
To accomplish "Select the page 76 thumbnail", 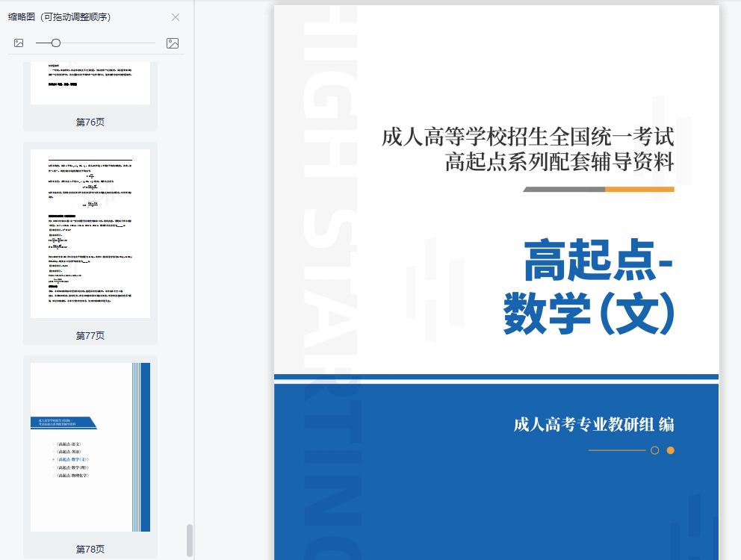I will point(90,83).
